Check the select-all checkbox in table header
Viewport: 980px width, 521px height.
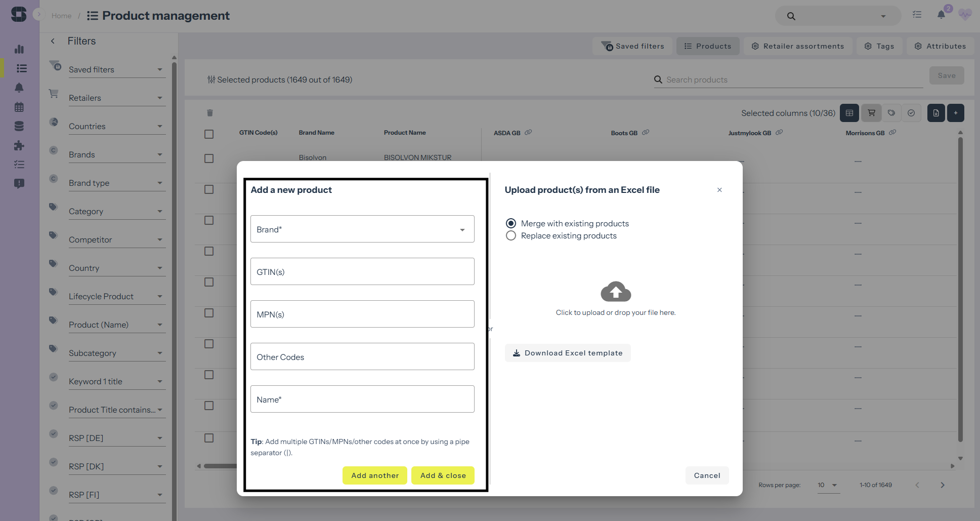pos(209,134)
